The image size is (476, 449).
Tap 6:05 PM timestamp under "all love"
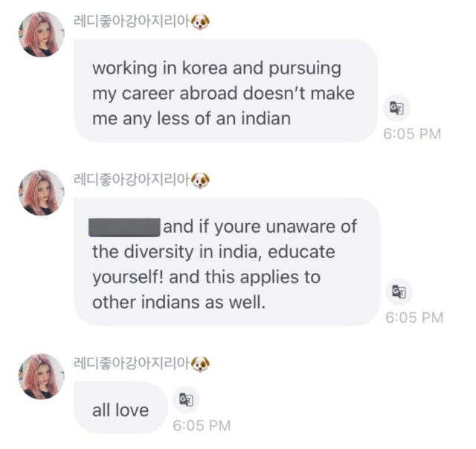[x=202, y=425]
